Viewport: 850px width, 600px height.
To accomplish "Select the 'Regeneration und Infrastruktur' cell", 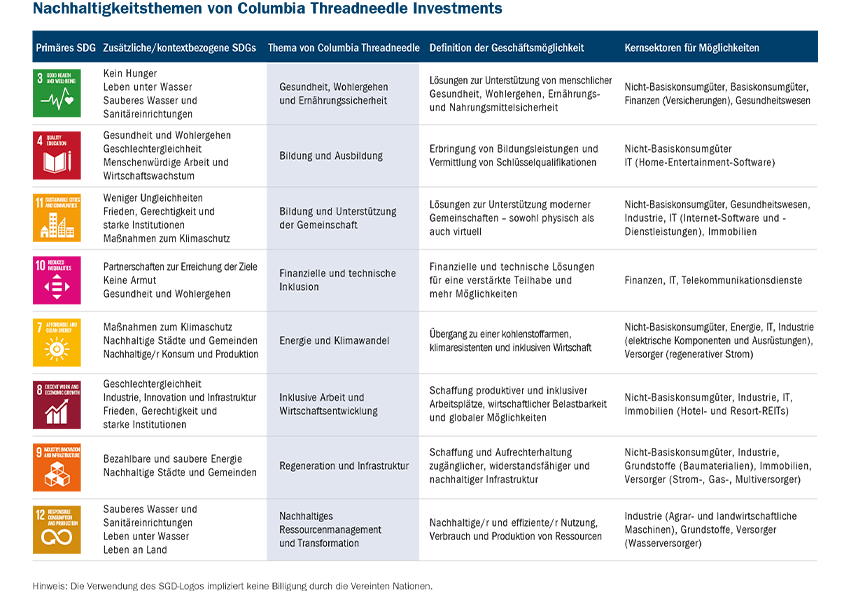I will coord(343,466).
